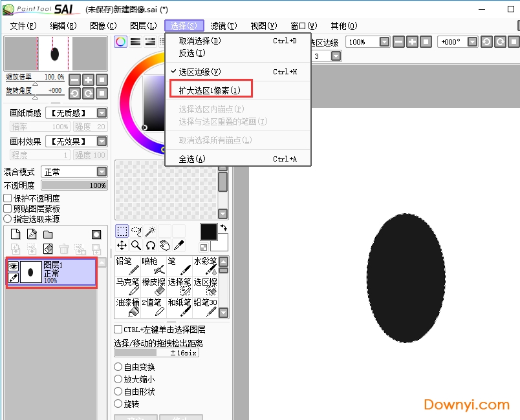The image size is (520, 420).
Task: Hide 图层1 with its eye toggle
Action: tap(14, 267)
